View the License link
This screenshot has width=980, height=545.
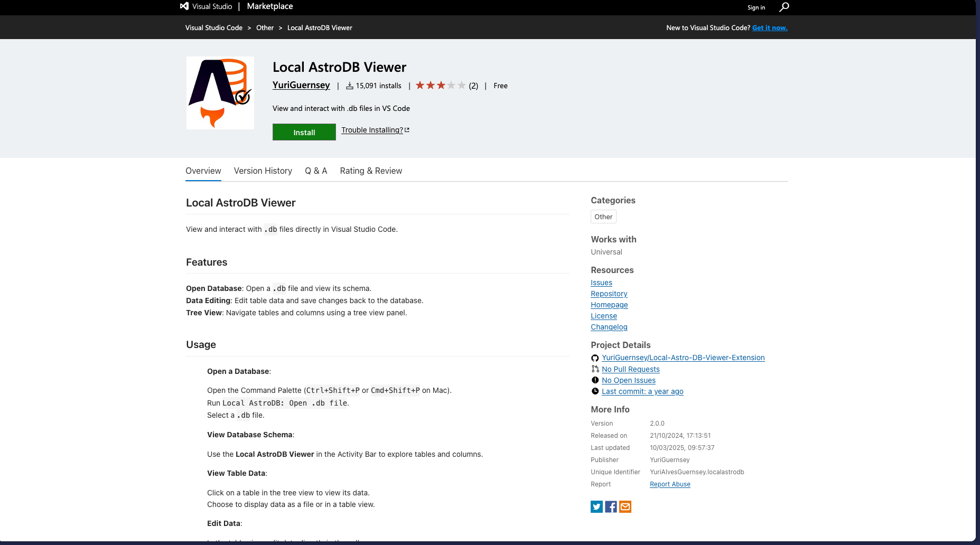point(604,316)
